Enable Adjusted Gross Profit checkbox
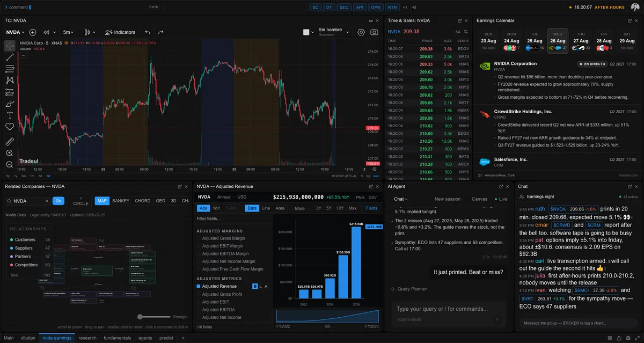 point(199,294)
